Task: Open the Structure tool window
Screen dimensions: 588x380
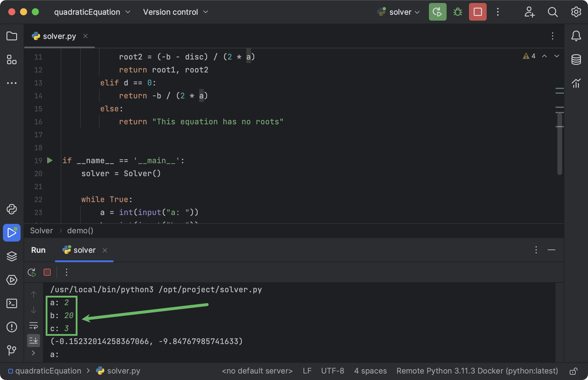Action: [12, 60]
